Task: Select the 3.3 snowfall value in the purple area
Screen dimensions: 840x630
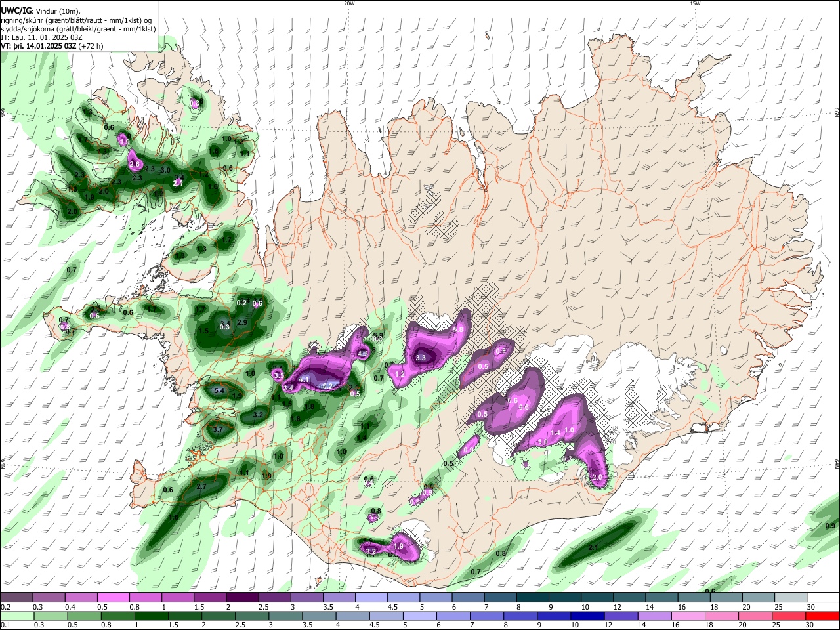Action: pyautogui.click(x=421, y=358)
